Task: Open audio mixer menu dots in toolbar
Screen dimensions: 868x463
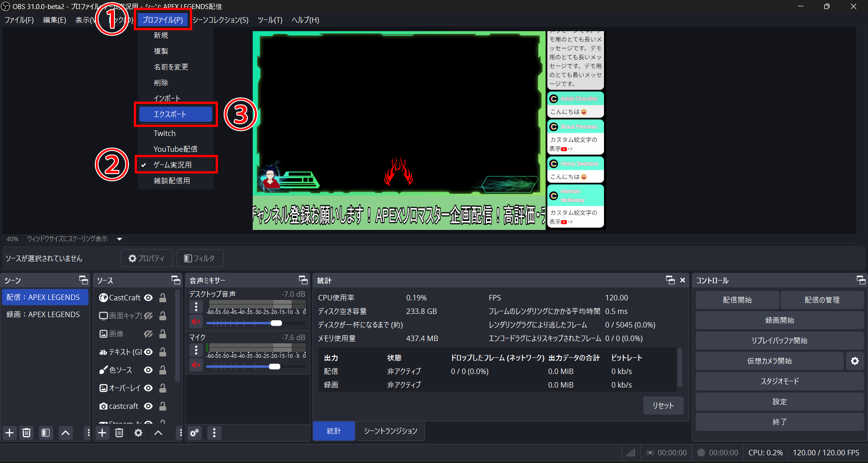Action: point(214,433)
